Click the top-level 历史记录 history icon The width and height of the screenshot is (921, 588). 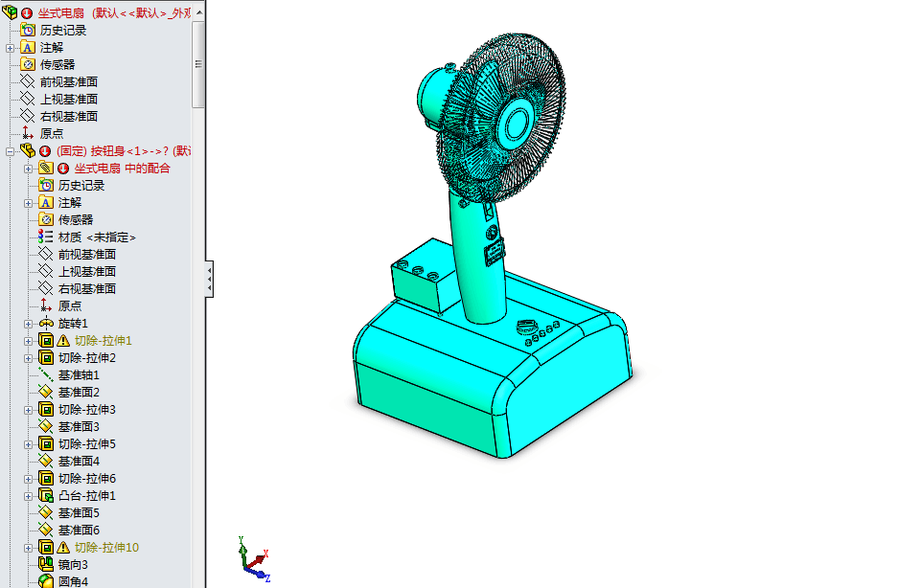point(28,30)
